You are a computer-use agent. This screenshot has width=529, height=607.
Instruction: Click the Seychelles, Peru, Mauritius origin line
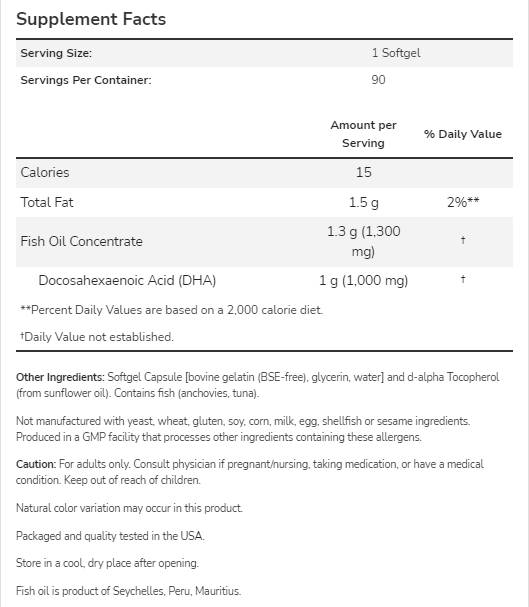[x=128, y=591]
